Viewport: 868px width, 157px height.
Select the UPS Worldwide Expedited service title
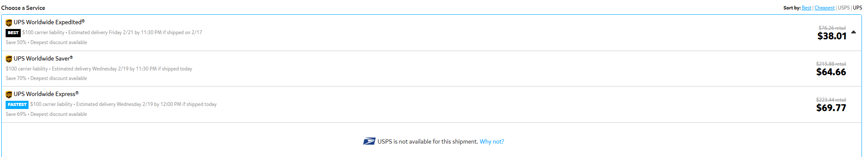pyautogui.click(x=49, y=22)
